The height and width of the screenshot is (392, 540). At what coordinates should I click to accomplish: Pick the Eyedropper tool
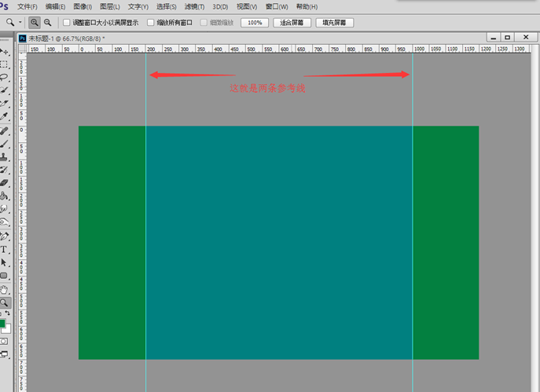click(5, 116)
